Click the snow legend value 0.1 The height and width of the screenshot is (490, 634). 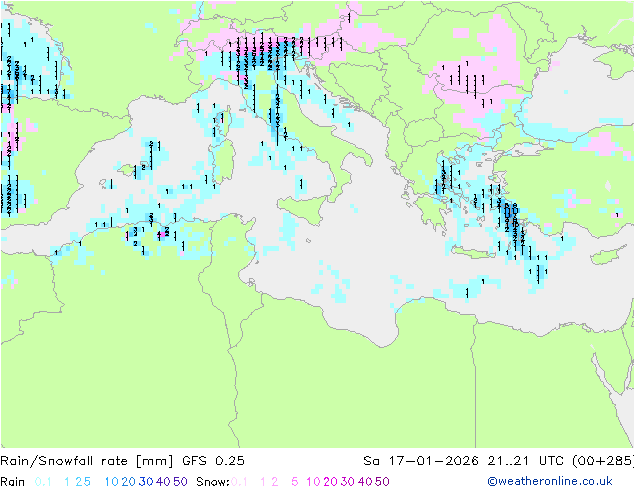[x=239, y=482]
